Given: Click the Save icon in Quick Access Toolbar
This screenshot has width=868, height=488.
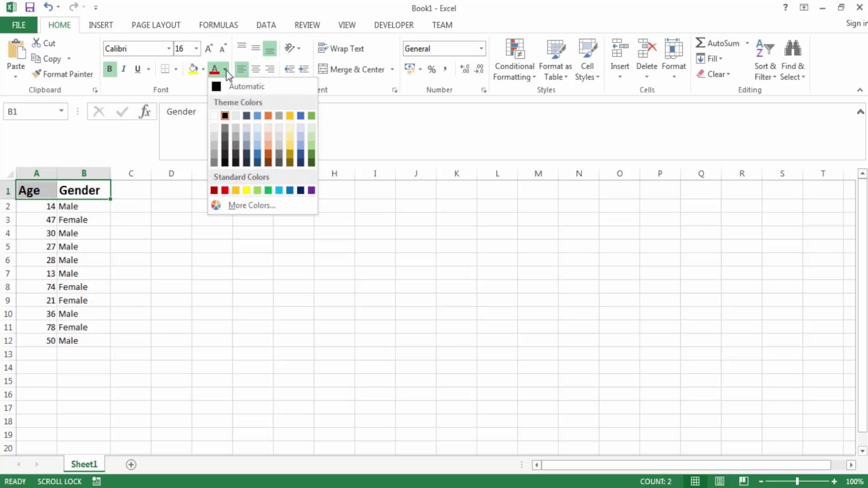Looking at the screenshot, I should point(29,7).
